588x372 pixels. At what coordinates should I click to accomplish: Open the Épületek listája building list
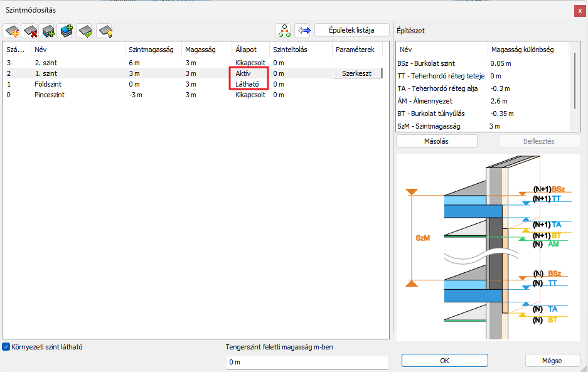(352, 30)
